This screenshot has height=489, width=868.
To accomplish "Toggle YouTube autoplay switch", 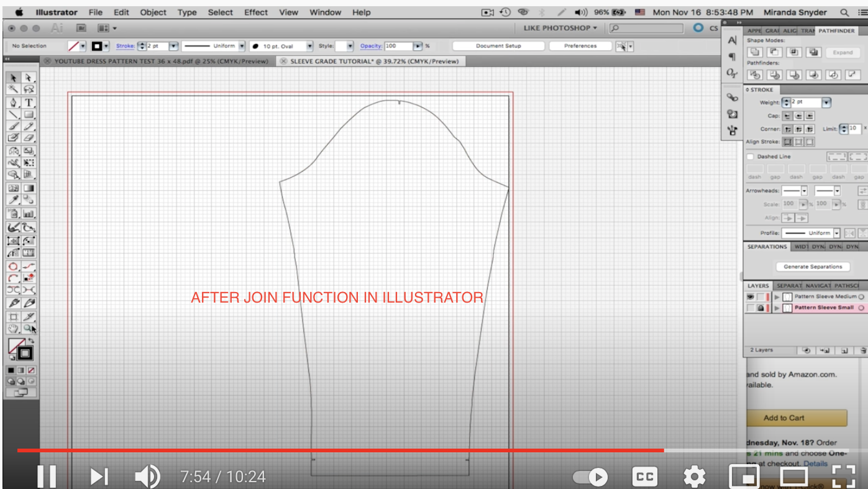I will point(590,477).
